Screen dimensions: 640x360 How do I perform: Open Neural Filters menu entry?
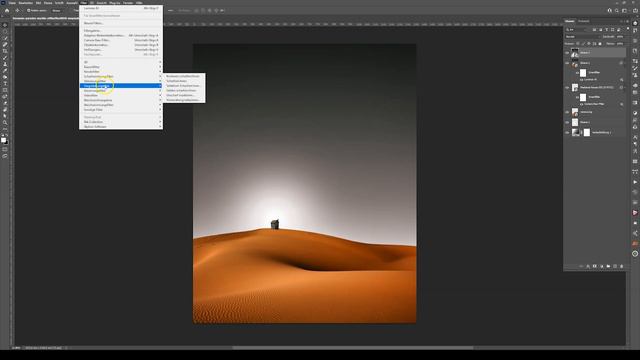tap(121, 23)
